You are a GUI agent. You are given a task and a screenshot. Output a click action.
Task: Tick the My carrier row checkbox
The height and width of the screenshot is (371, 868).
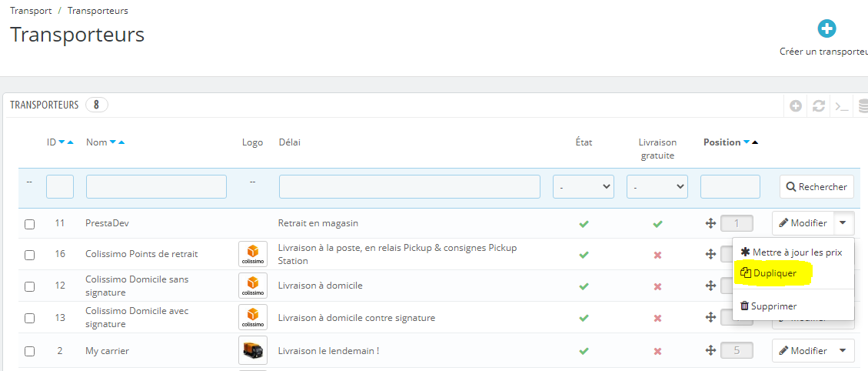click(30, 351)
